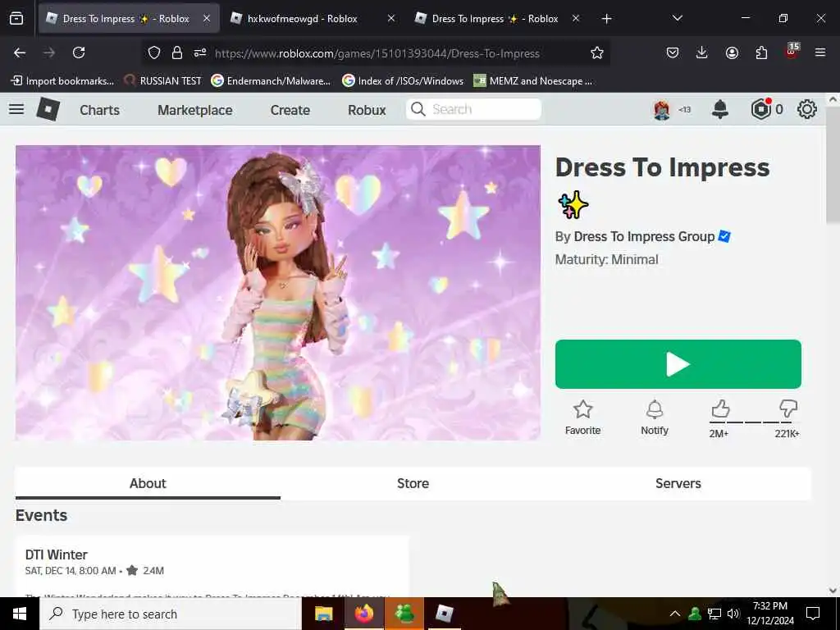Open Create in Roblox navigation
Screen dimensions: 840x630
290,110
